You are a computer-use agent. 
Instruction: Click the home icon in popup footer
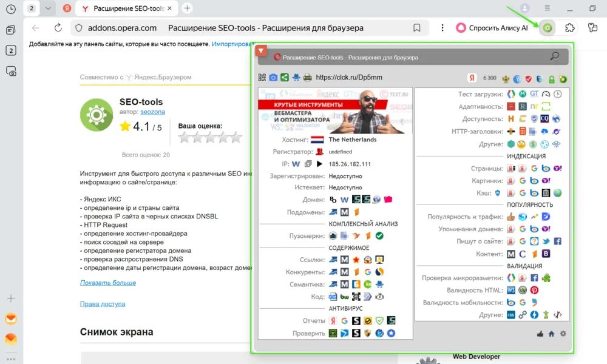tap(552, 334)
